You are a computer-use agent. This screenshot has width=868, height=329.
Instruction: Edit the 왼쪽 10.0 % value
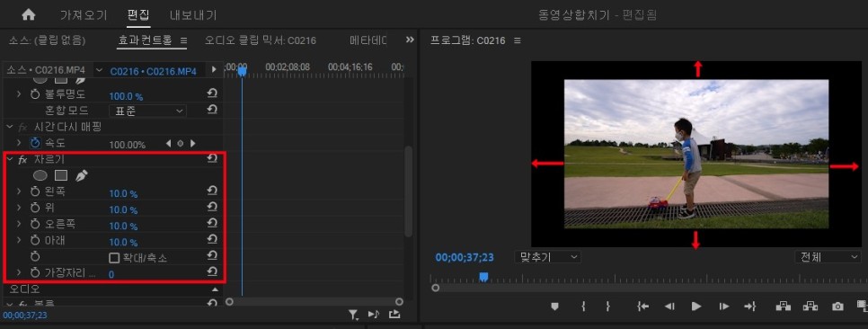(x=123, y=194)
